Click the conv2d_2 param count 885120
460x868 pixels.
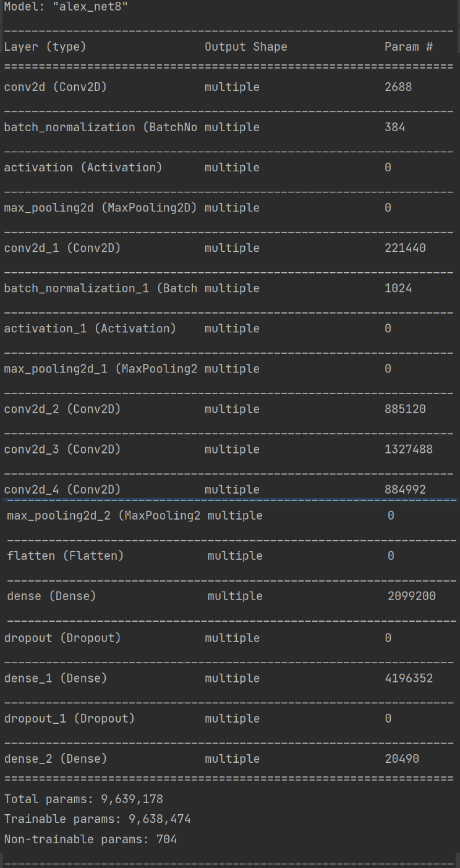[405, 409]
